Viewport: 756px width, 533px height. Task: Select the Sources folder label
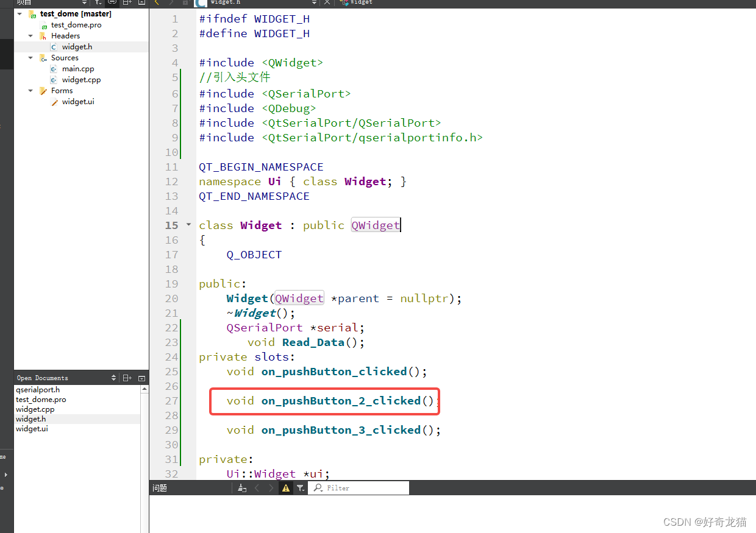(65, 57)
